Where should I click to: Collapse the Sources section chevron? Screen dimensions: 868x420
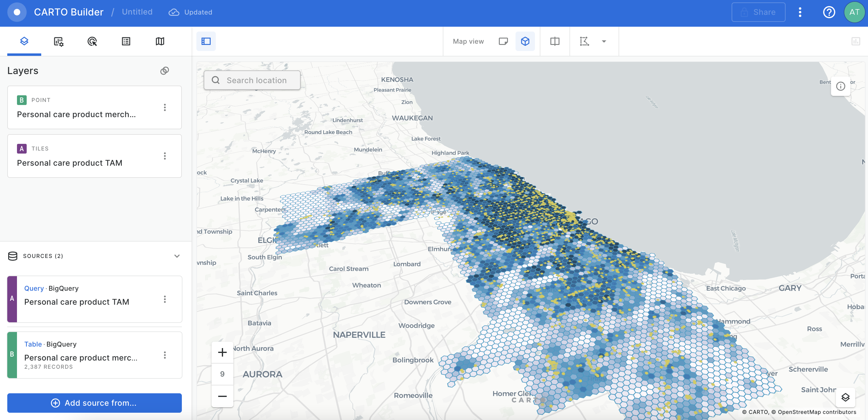[x=177, y=256]
